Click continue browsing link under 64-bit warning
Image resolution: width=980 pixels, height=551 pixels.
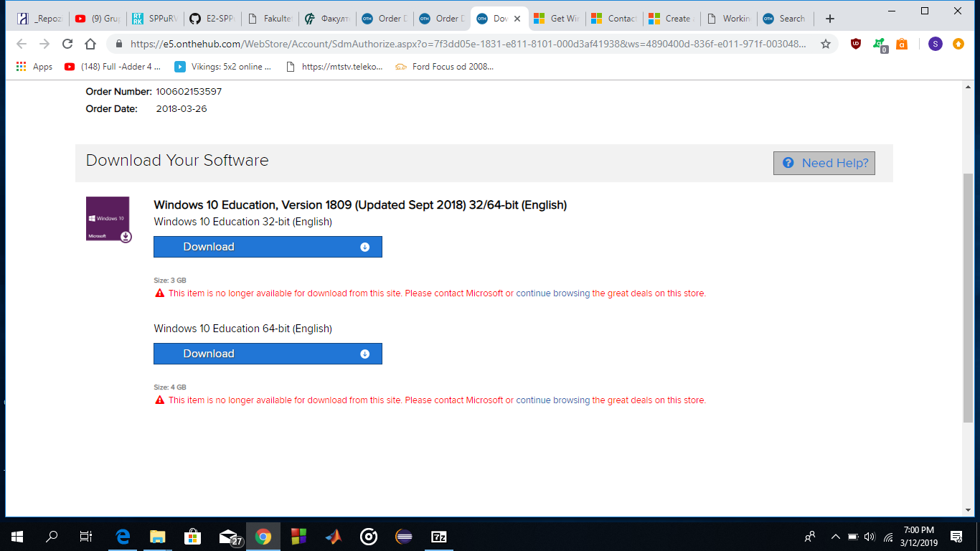coord(552,400)
